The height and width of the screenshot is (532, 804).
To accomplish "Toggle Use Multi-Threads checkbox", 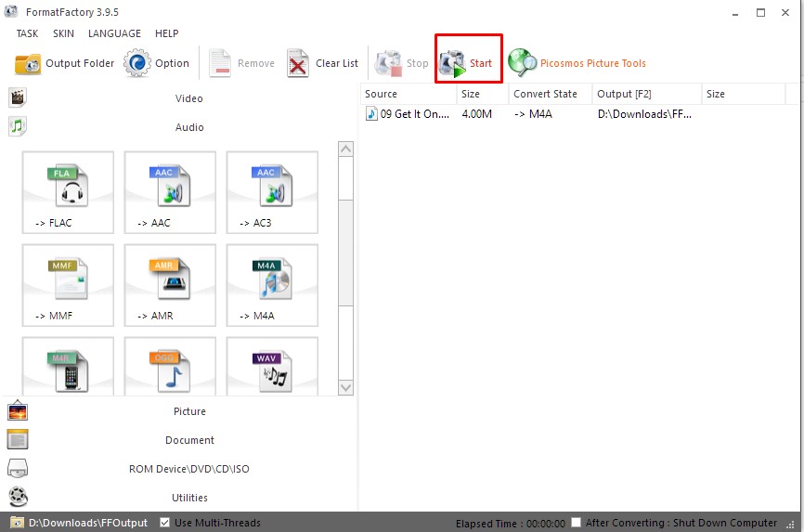I will click(164, 523).
